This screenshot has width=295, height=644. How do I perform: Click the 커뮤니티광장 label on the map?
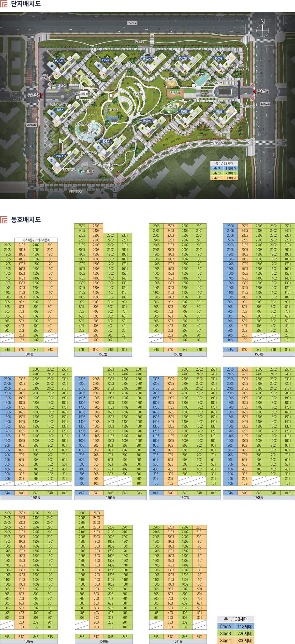(x=86, y=171)
